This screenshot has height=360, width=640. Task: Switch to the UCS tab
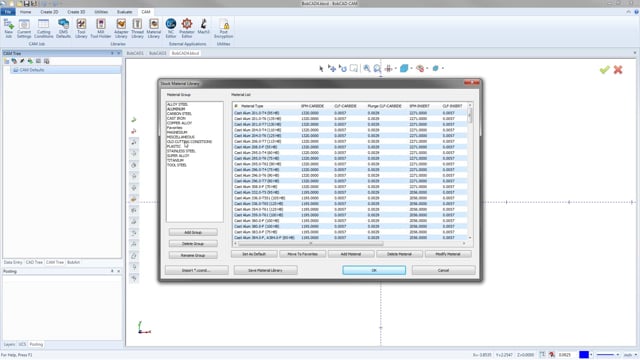(22, 344)
